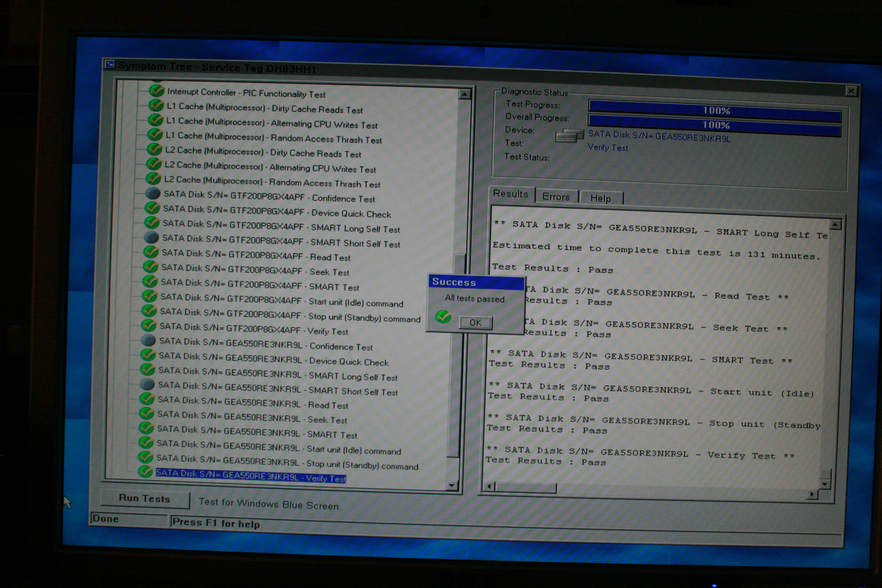The image size is (882, 588).
Task: Click green check icon beside PIC Functionality Test
Action: point(156,91)
